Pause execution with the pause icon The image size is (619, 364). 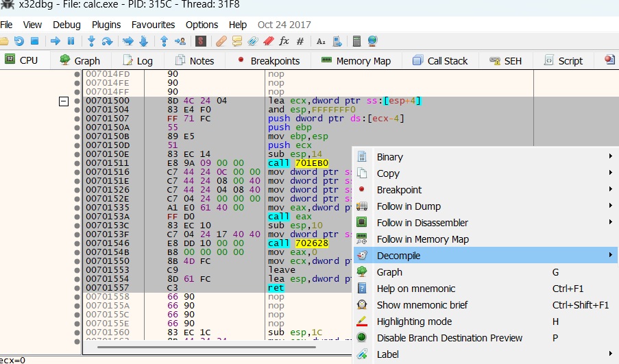tap(71, 41)
